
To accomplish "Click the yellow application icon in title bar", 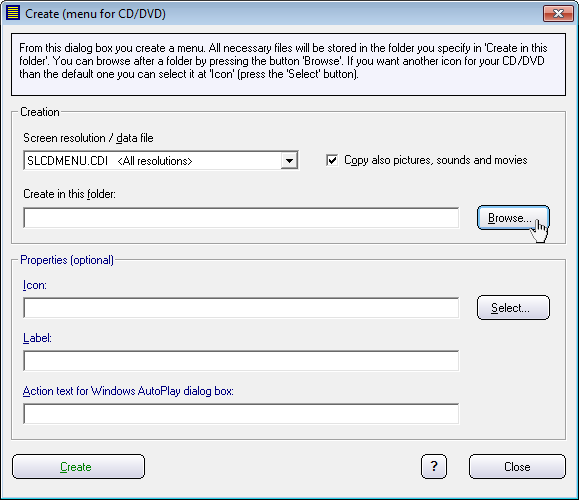I will (13, 13).
